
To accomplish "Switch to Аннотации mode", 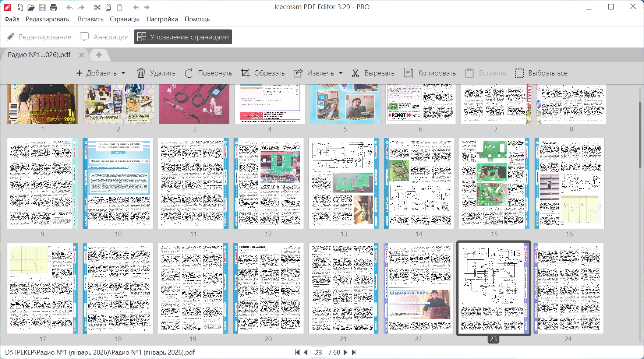I will pos(104,37).
